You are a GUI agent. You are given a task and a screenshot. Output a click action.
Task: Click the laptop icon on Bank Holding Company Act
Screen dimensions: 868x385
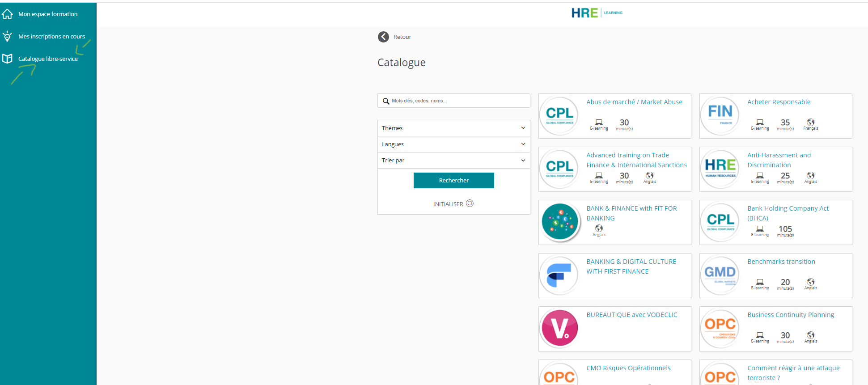coord(760,229)
